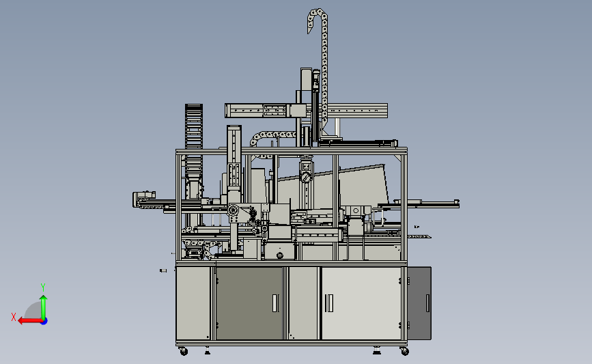Viewport: 592px width, 364px height.
Task: Select the horizontal gantry rail on top
Action: (x=306, y=111)
